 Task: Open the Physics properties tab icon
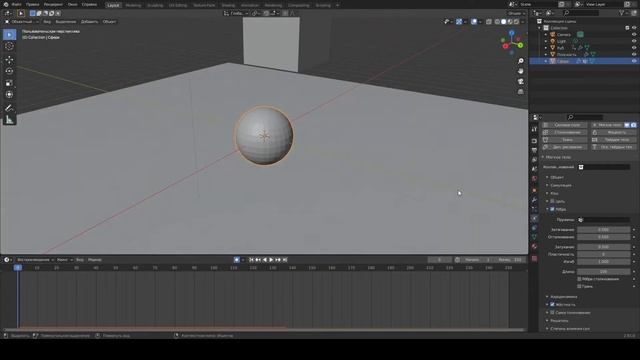click(x=534, y=218)
